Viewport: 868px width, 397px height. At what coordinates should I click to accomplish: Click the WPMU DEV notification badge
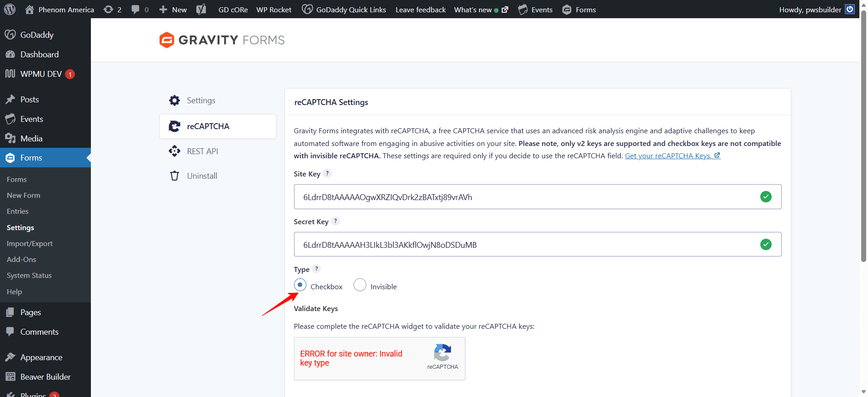[x=70, y=74]
